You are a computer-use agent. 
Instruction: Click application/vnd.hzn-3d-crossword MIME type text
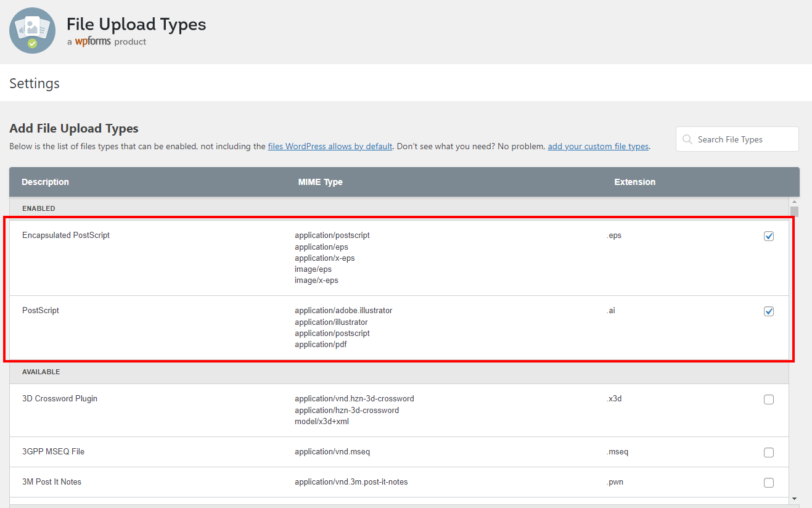click(355, 399)
